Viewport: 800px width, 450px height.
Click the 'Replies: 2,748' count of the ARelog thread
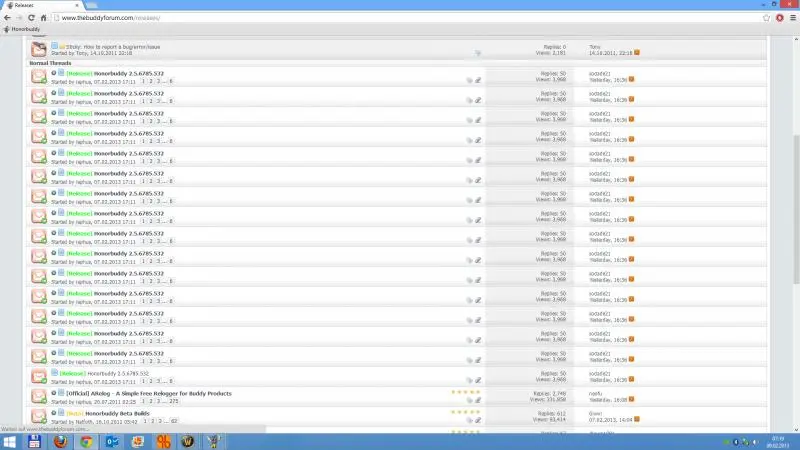pyautogui.click(x=549, y=394)
